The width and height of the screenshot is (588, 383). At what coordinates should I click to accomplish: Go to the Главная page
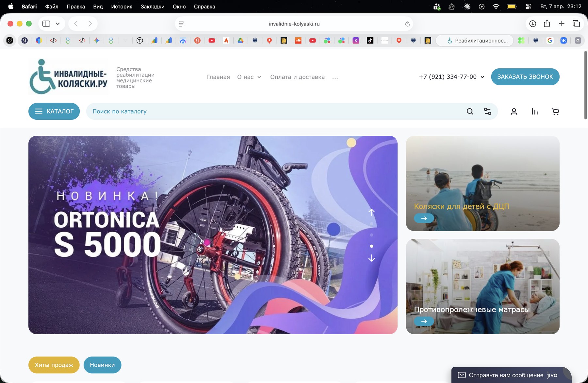pyautogui.click(x=218, y=77)
